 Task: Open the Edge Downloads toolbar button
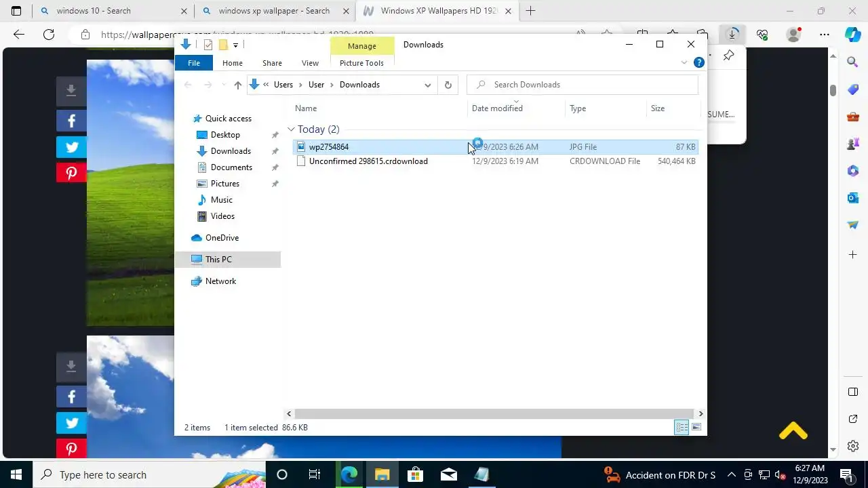(732, 35)
